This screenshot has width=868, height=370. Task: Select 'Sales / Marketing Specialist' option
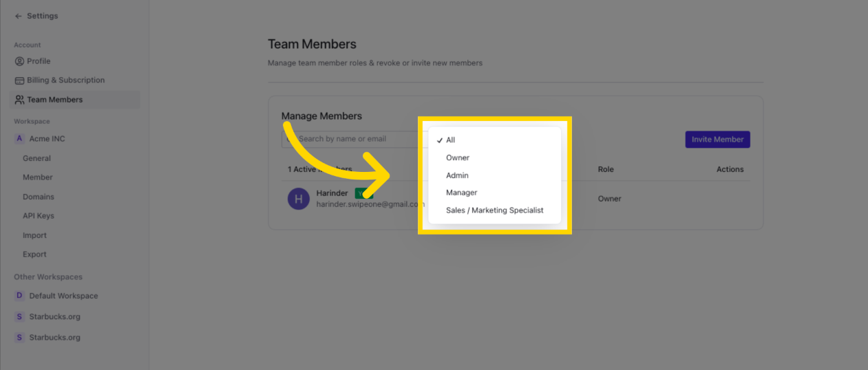[494, 210]
